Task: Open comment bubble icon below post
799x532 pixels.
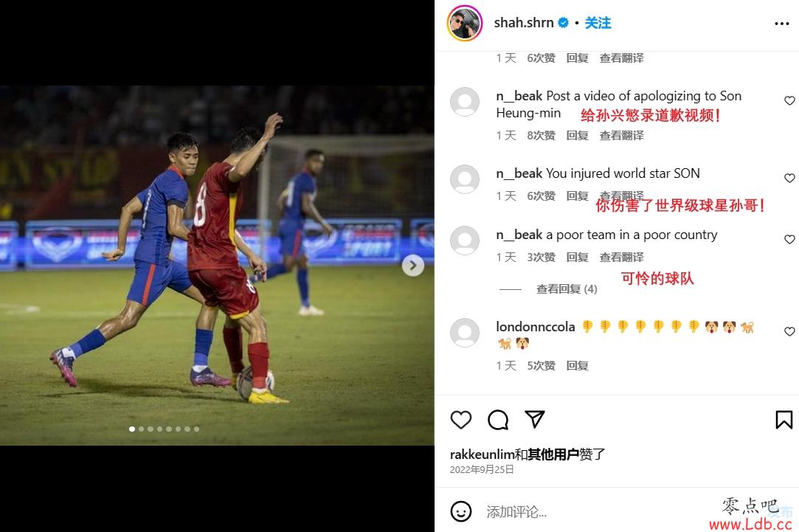Action: point(498,420)
